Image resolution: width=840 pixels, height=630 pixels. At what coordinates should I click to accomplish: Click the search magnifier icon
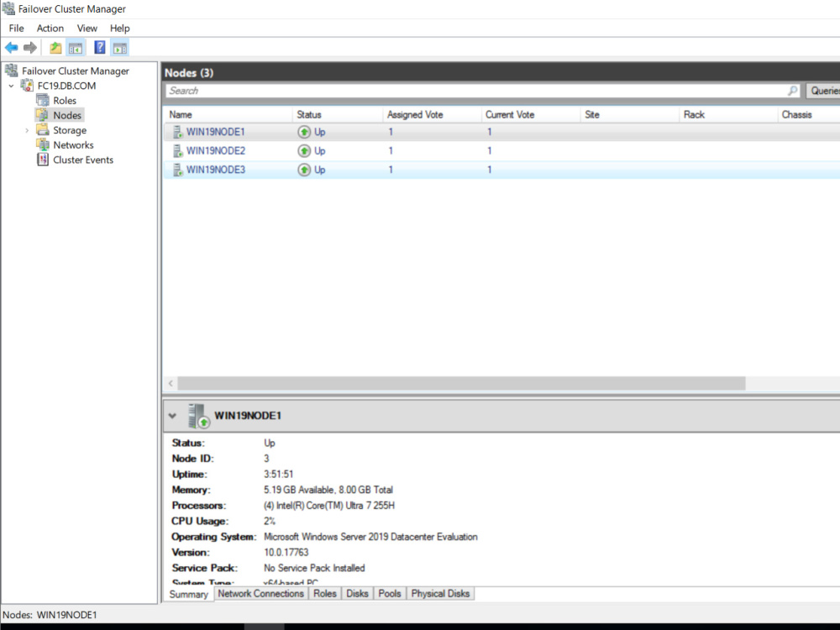pyautogui.click(x=793, y=91)
